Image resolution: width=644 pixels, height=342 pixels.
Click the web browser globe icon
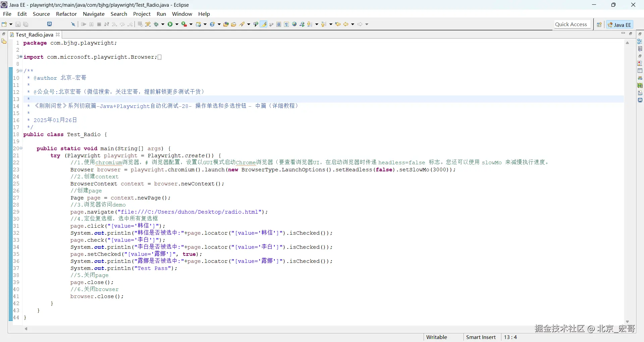[294, 24]
